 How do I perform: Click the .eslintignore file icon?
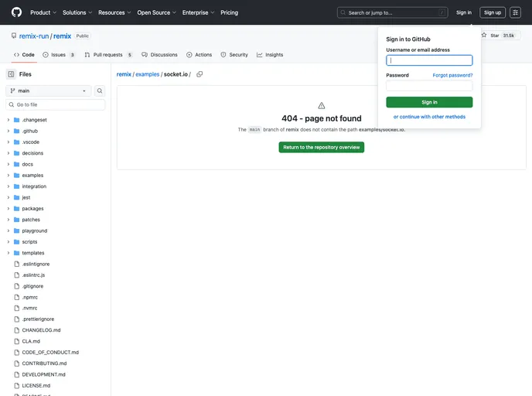pyautogui.click(x=17, y=264)
